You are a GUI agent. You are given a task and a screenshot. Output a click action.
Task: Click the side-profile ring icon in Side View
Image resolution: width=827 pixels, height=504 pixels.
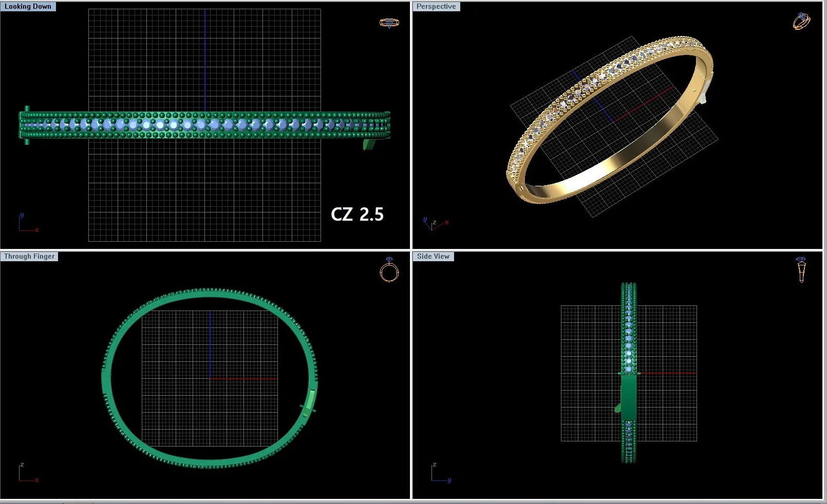pyautogui.click(x=801, y=269)
